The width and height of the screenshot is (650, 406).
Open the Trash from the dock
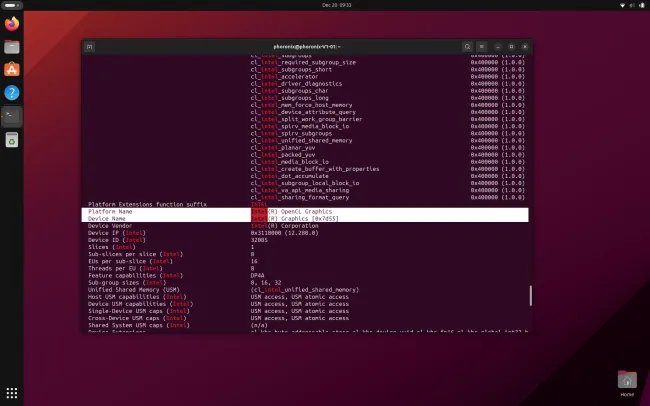point(12,141)
